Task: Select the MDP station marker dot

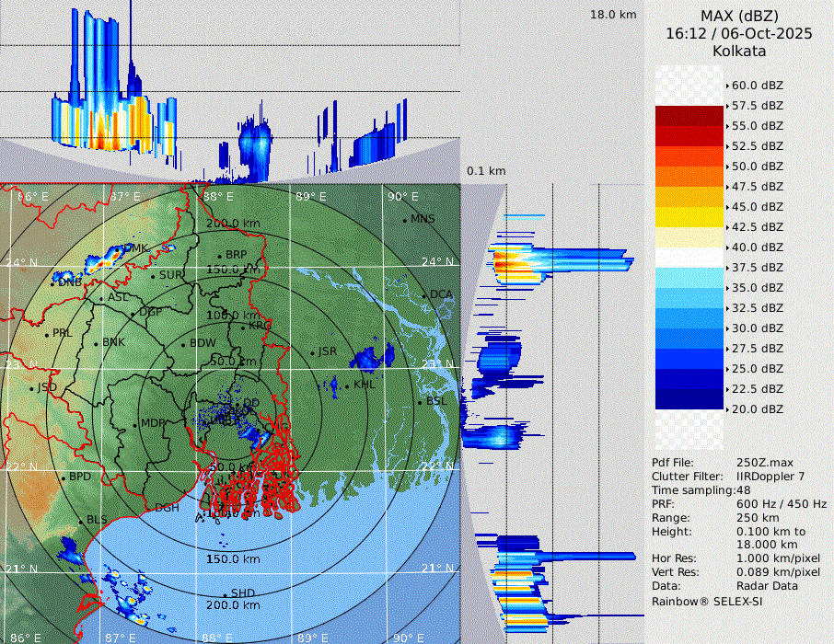Action: (x=134, y=424)
